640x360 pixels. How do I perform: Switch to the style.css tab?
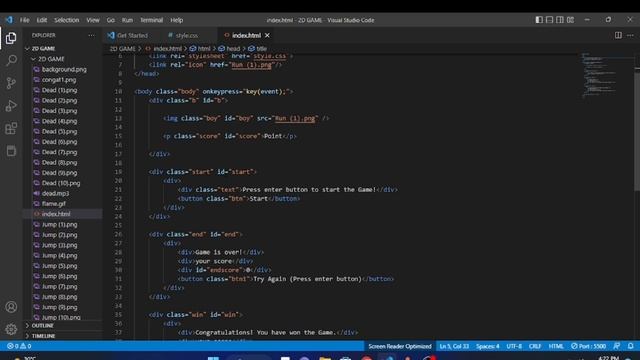[188, 36]
